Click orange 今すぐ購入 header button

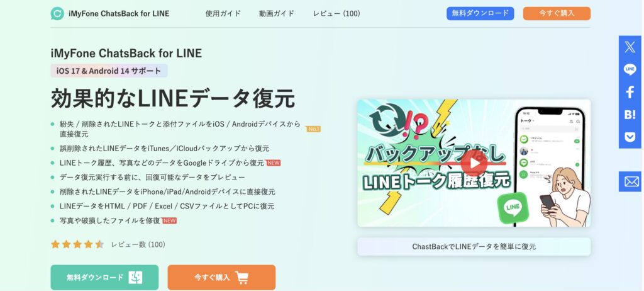coord(557,13)
